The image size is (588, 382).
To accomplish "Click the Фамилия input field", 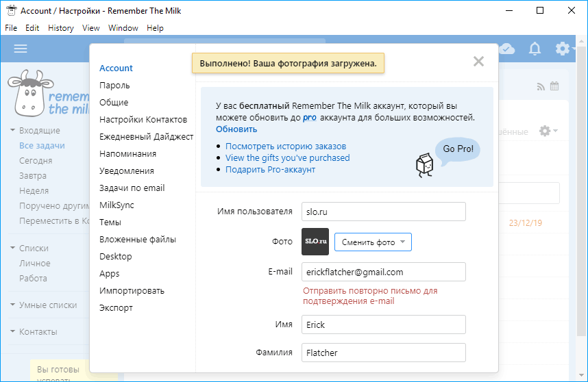I will coord(384,353).
